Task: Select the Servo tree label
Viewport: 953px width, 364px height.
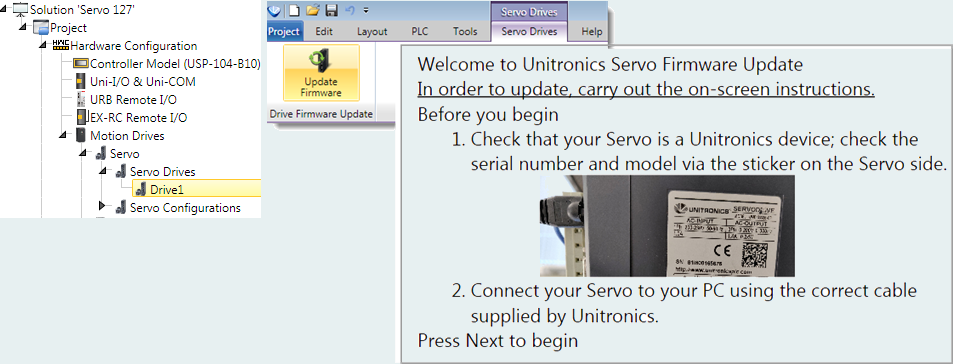Action: click(x=125, y=154)
